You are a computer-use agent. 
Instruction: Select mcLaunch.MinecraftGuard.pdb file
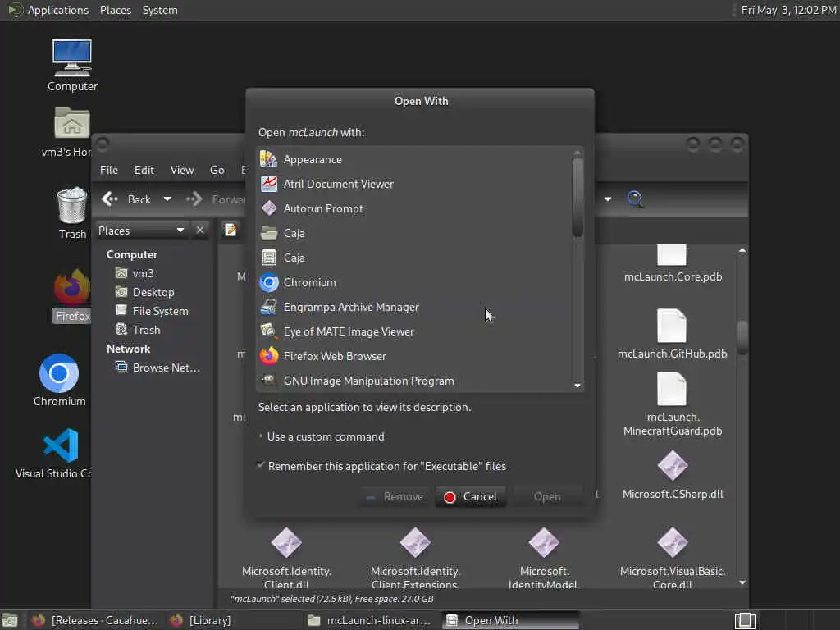673,404
